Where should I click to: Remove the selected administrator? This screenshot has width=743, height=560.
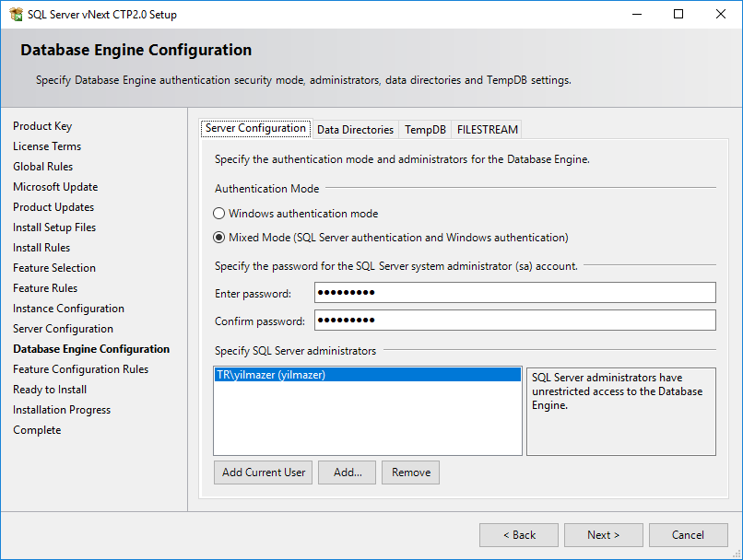pyautogui.click(x=410, y=472)
